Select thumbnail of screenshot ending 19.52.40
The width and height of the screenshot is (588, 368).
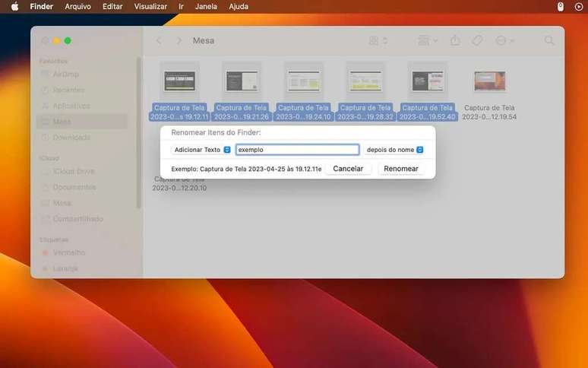pos(428,81)
